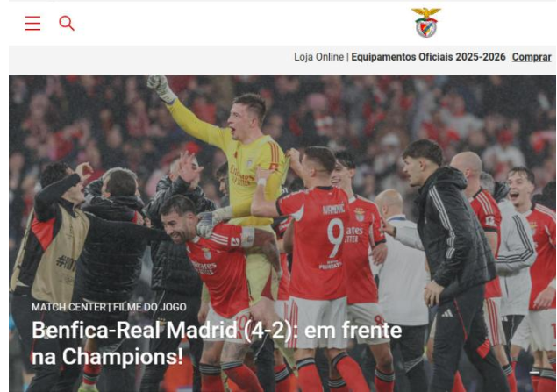Open the red hamburger menu

(32, 24)
